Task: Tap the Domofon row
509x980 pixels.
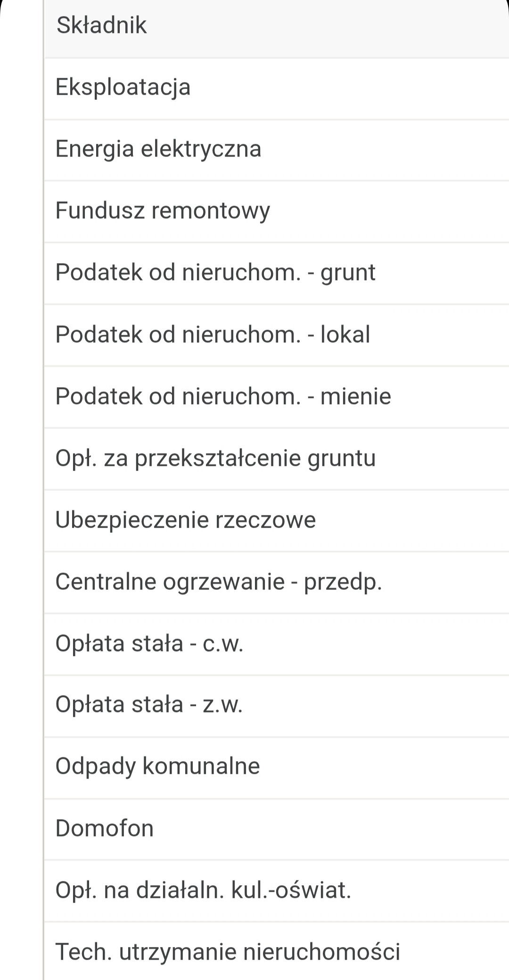Action: (x=277, y=829)
